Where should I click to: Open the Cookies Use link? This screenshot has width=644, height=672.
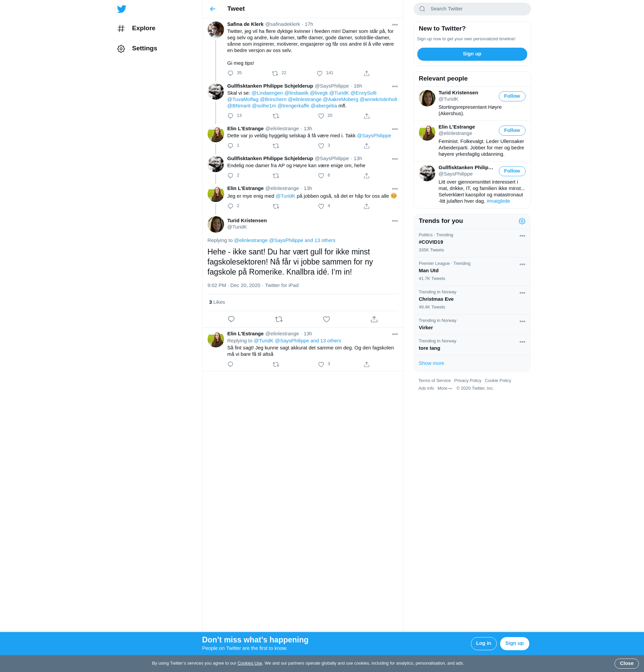250,663
